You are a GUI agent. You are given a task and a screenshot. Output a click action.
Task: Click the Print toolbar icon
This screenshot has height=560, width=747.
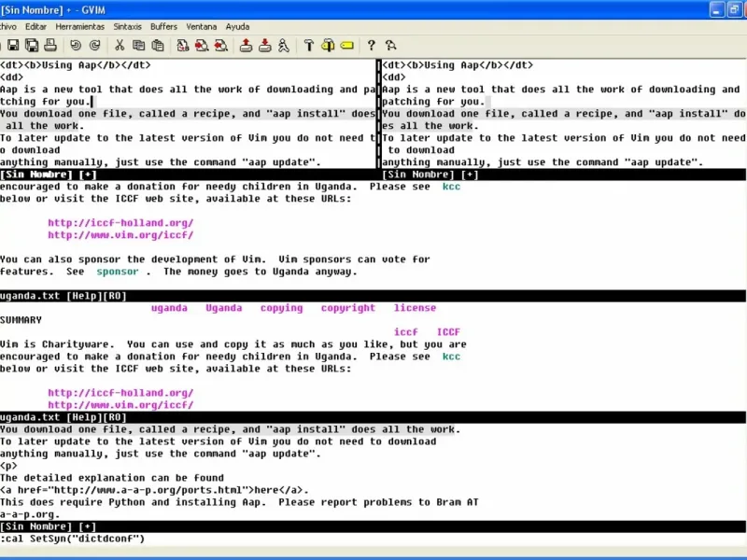point(50,45)
